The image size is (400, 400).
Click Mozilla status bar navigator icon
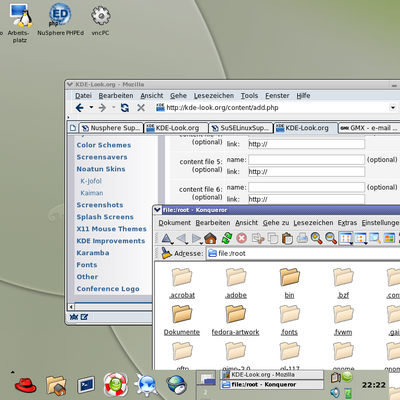[x=74, y=317]
